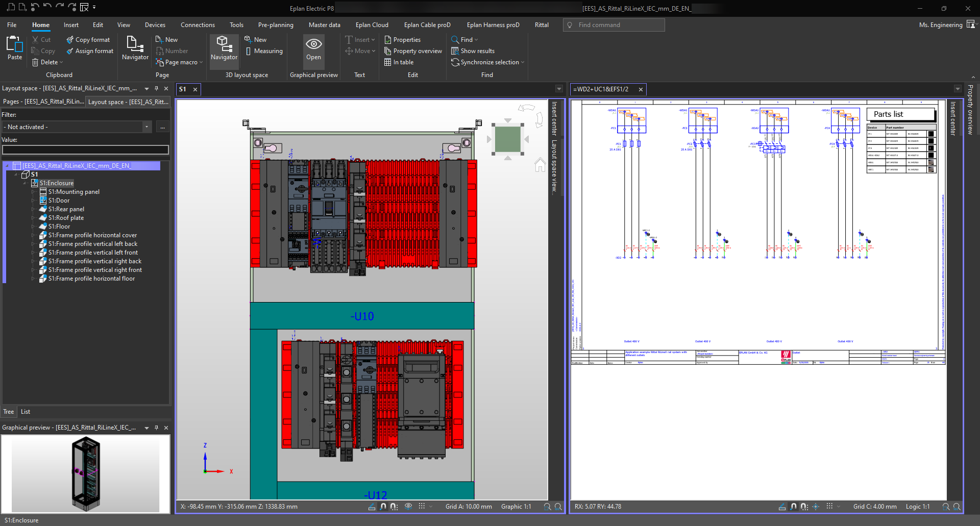
Task: Open the Filter 'Not activated' dropdown
Action: click(x=147, y=127)
